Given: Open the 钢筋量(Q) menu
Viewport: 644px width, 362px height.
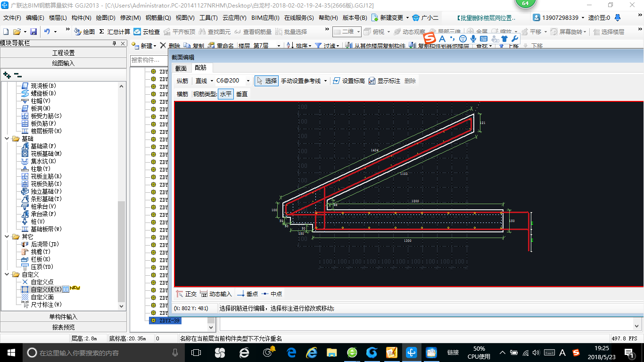Looking at the screenshot, I should (x=158, y=18).
